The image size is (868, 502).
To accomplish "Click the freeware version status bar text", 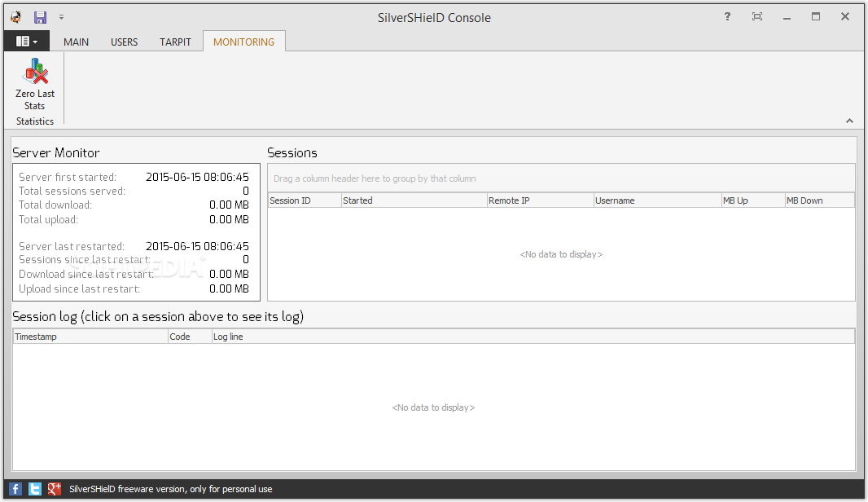I will pyautogui.click(x=170, y=489).
